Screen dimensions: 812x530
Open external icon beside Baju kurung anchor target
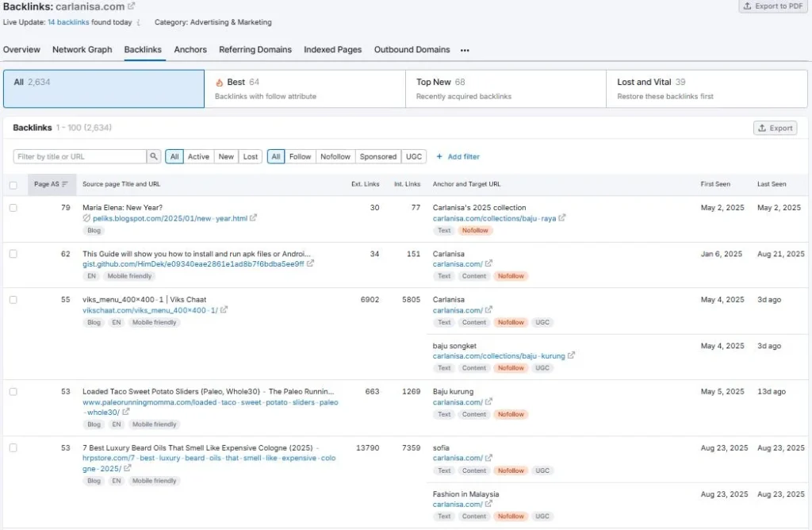[488, 401]
